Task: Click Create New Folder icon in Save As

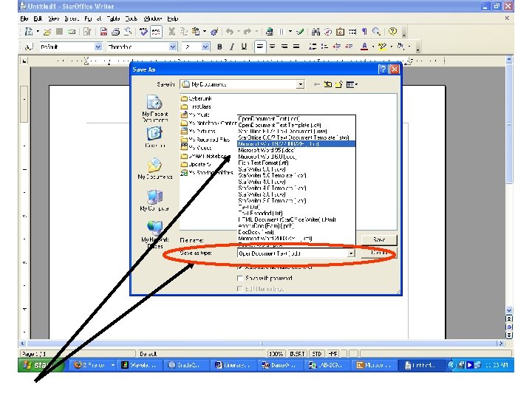Action: [339, 84]
